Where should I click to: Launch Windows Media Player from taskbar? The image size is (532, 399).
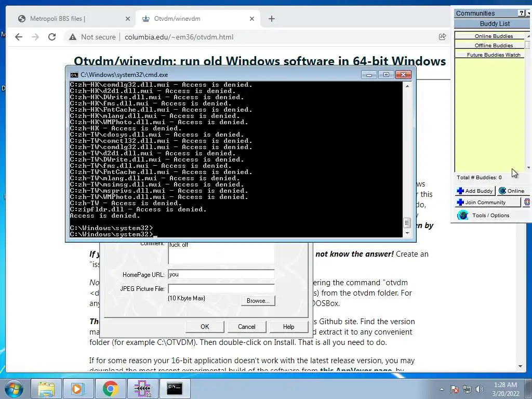click(x=77, y=389)
